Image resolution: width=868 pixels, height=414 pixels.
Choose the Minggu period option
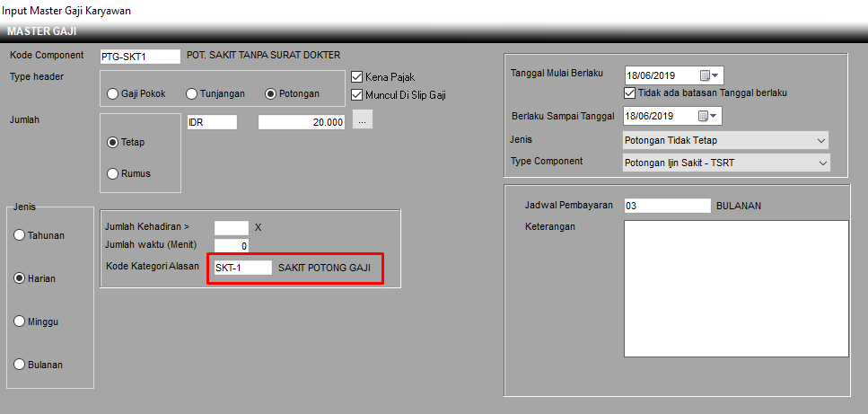click(x=20, y=322)
